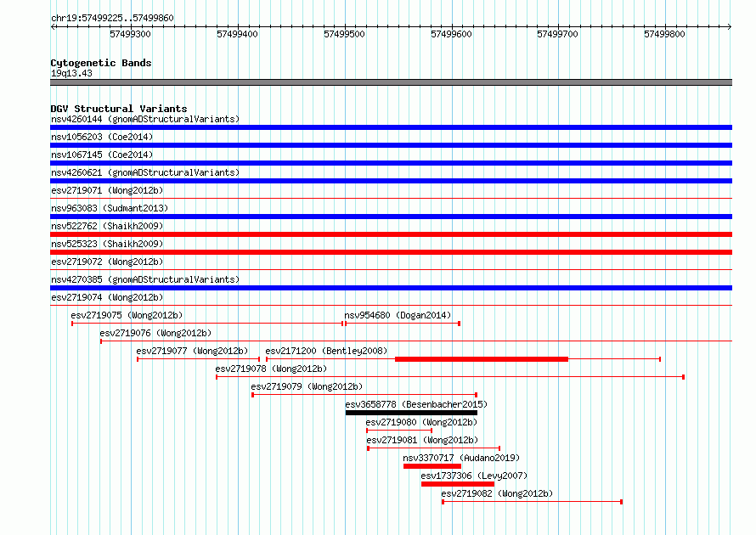Select the nsv1056203 (Coe2014) blue bar
Screen dimensions: 756x535
pos(391,145)
